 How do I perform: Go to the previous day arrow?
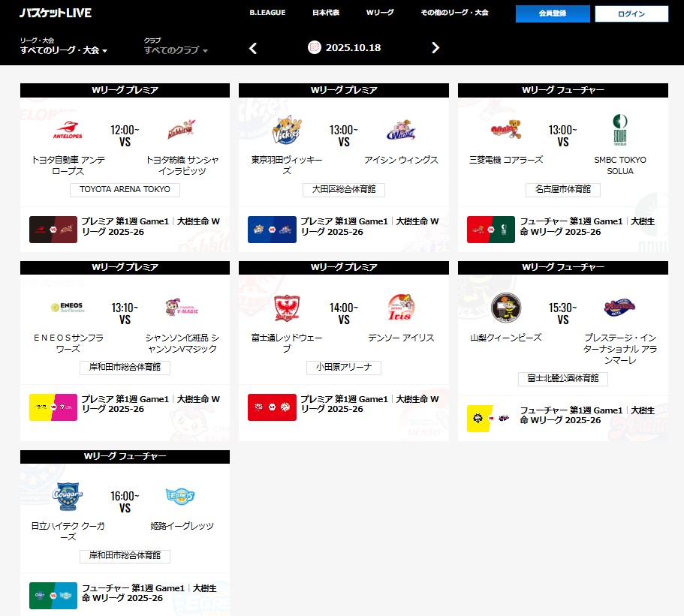(x=252, y=48)
